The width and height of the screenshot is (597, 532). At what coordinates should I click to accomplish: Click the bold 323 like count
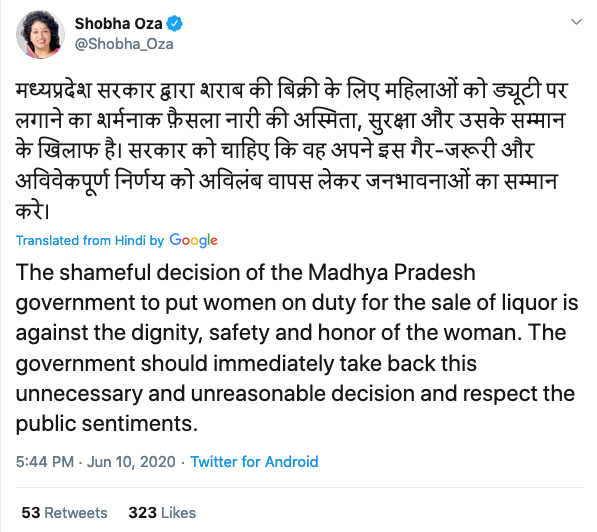pyautogui.click(x=142, y=513)
